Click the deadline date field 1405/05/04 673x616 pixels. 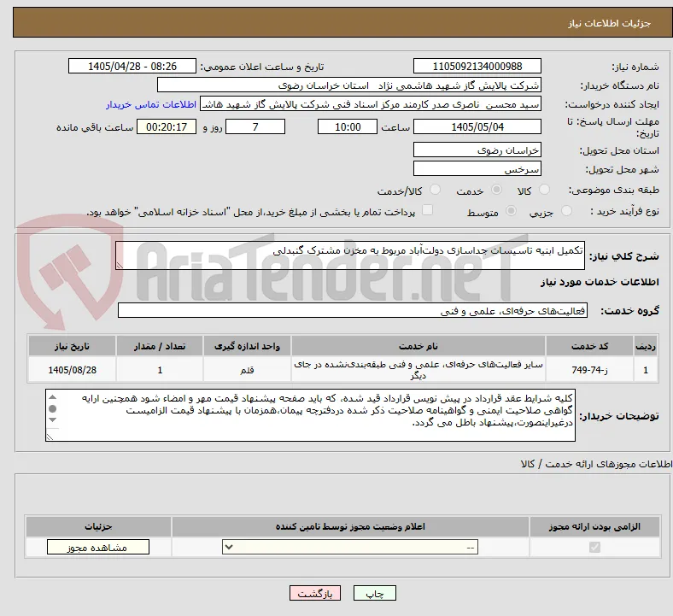click(x=477, y=127)
